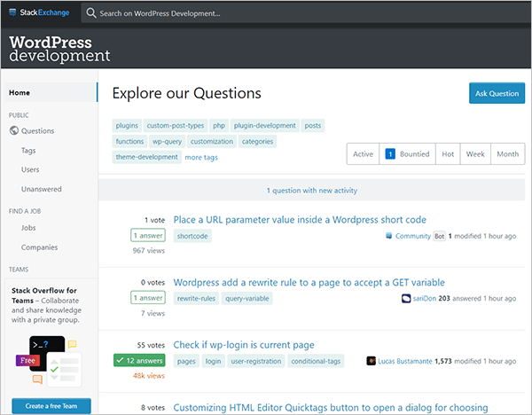Select Home in the sidebar
This screenshot has height=415, width=532.
pos(51,92)
